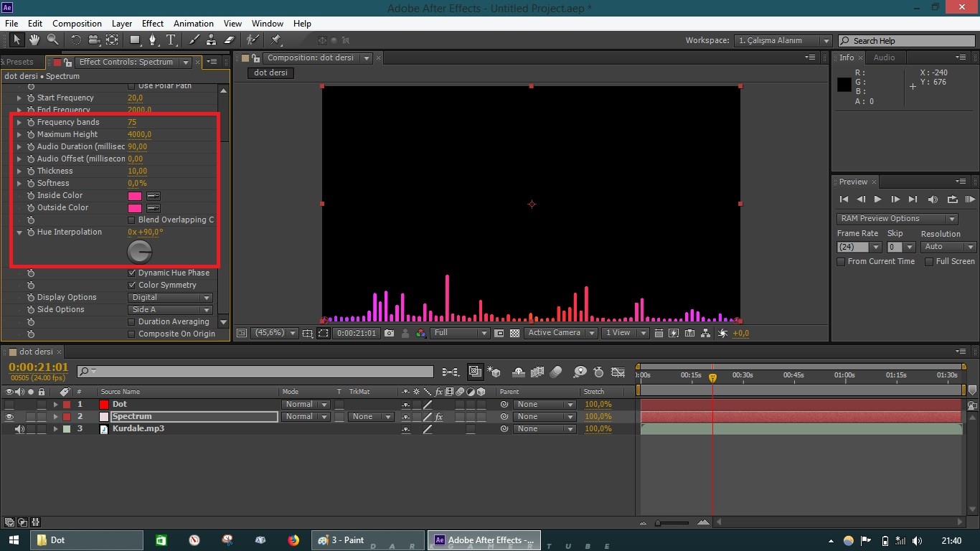Open the Effect menu
The height and width of the screenshot is (551, 980).
pyautogui.click(x=153, y=24)
